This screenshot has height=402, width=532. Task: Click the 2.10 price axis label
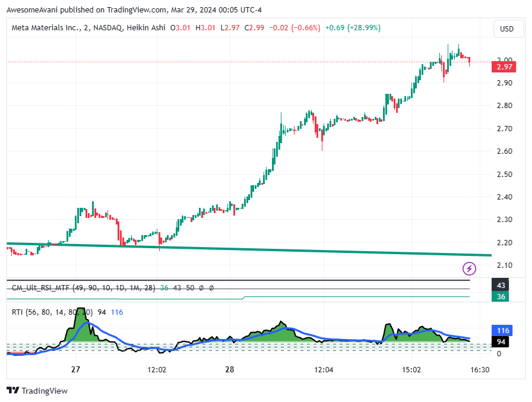click(505, 265)
